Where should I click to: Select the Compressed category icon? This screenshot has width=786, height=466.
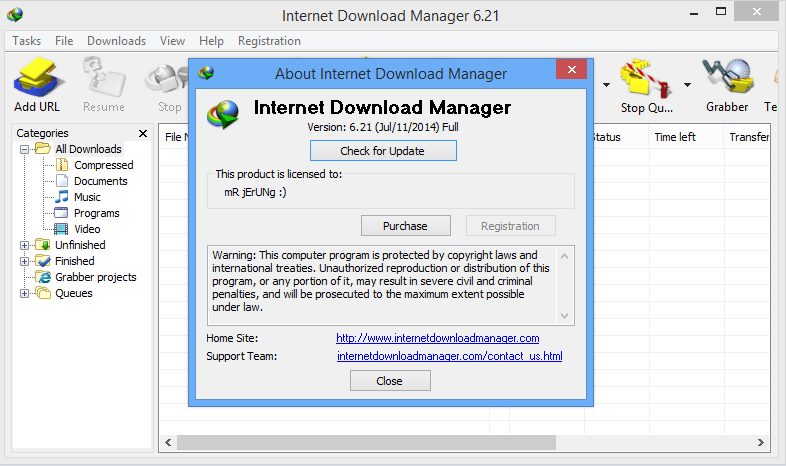point(62,165)
